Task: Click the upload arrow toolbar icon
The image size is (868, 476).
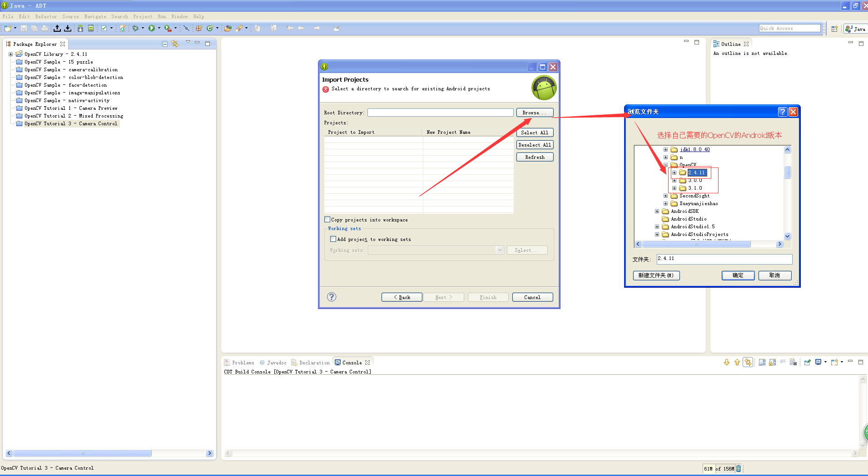Action: 57,28
